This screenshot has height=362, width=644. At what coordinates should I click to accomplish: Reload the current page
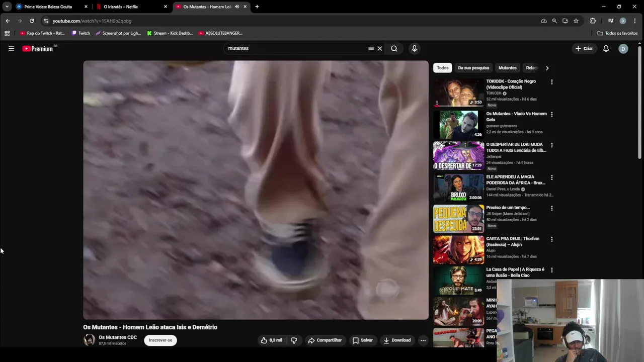click(x=32, y=21)
